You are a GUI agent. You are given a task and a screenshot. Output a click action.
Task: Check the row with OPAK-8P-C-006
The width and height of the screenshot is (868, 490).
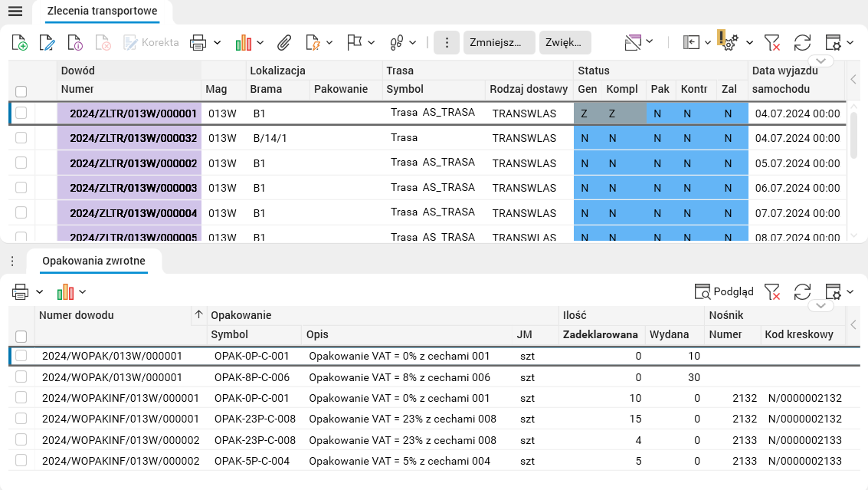click(x=21, y=377)
